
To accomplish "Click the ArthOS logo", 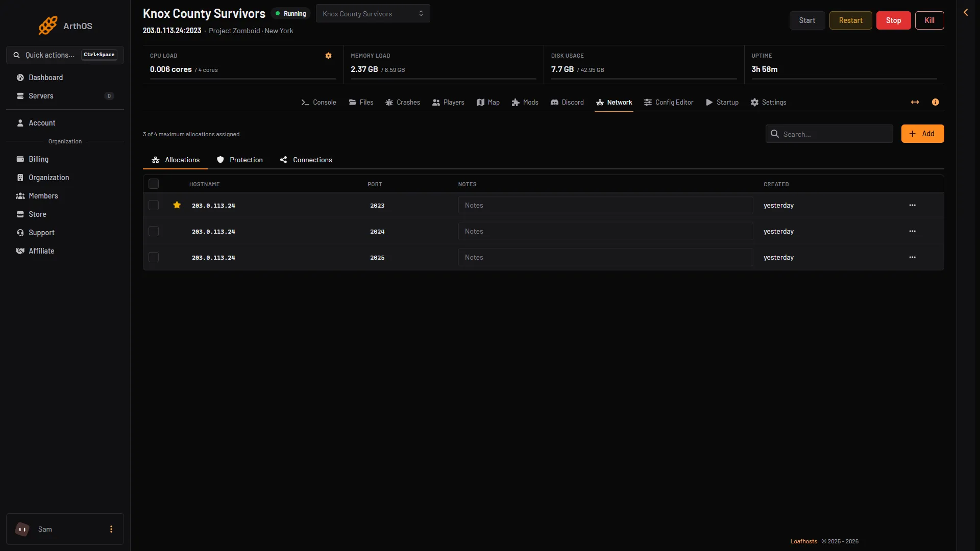I will (x=65, y=26).
